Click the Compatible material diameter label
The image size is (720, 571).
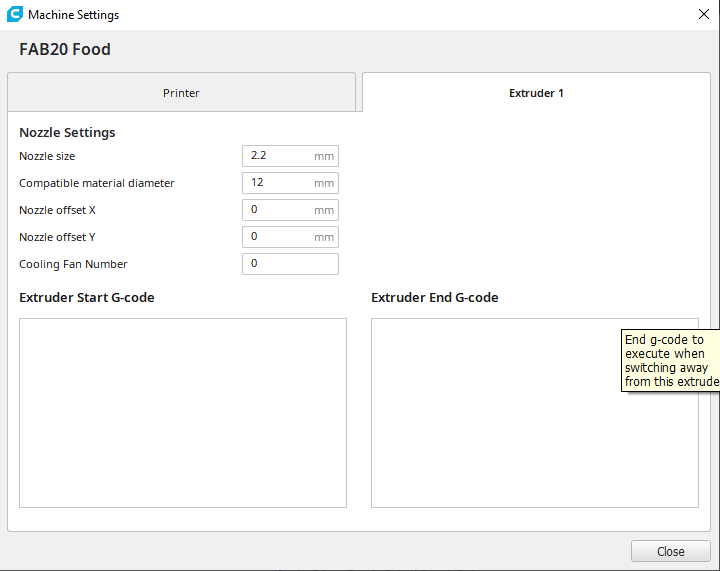(97, 183)
